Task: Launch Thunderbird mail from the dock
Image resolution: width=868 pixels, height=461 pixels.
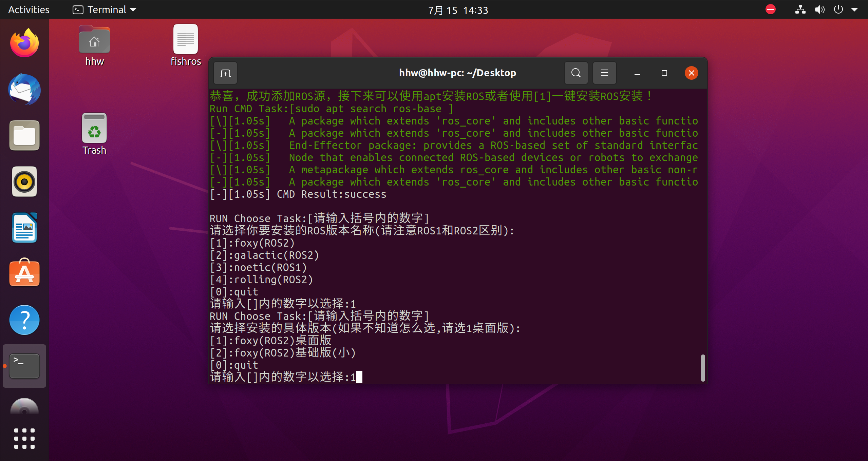Action: pos(24,90)
